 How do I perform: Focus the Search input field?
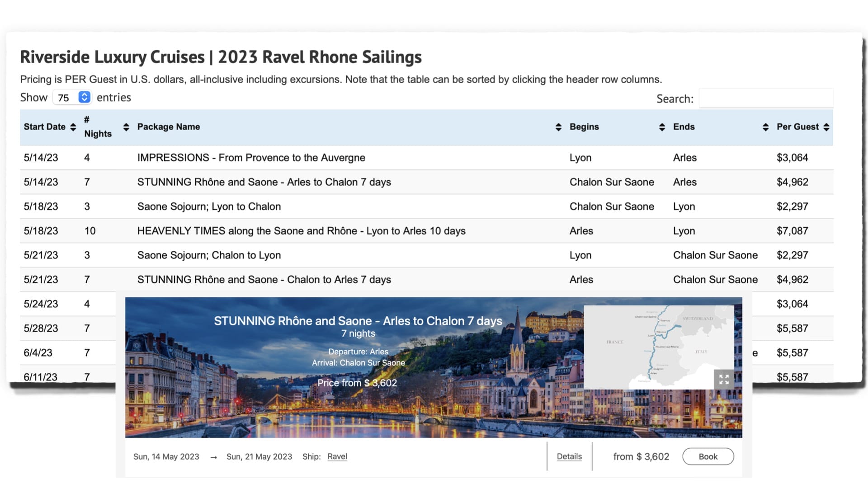coord(766,99)
